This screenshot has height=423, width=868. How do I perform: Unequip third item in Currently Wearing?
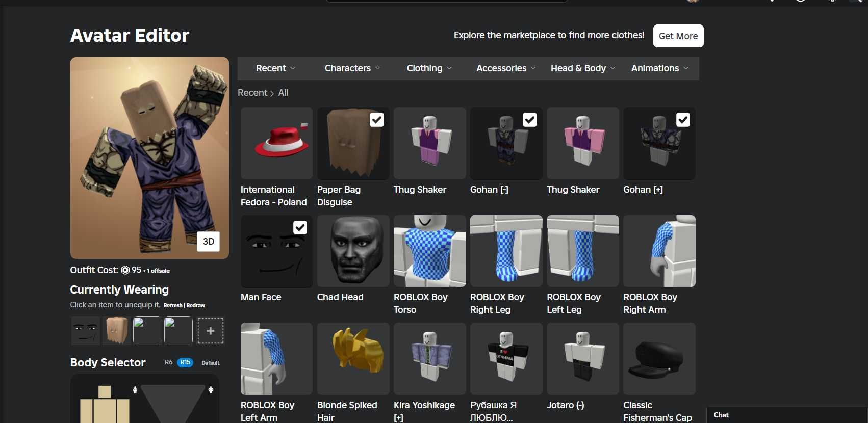(x=147, y=331)
